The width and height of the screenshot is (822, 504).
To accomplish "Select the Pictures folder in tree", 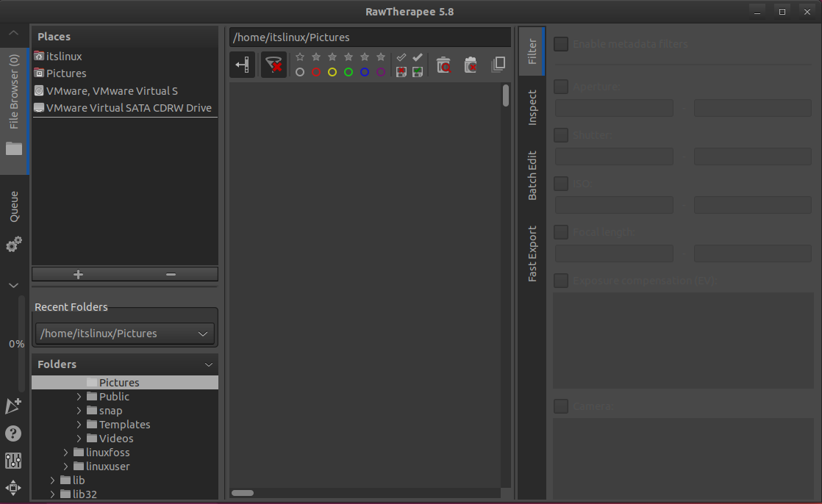I will pos(125,383).
